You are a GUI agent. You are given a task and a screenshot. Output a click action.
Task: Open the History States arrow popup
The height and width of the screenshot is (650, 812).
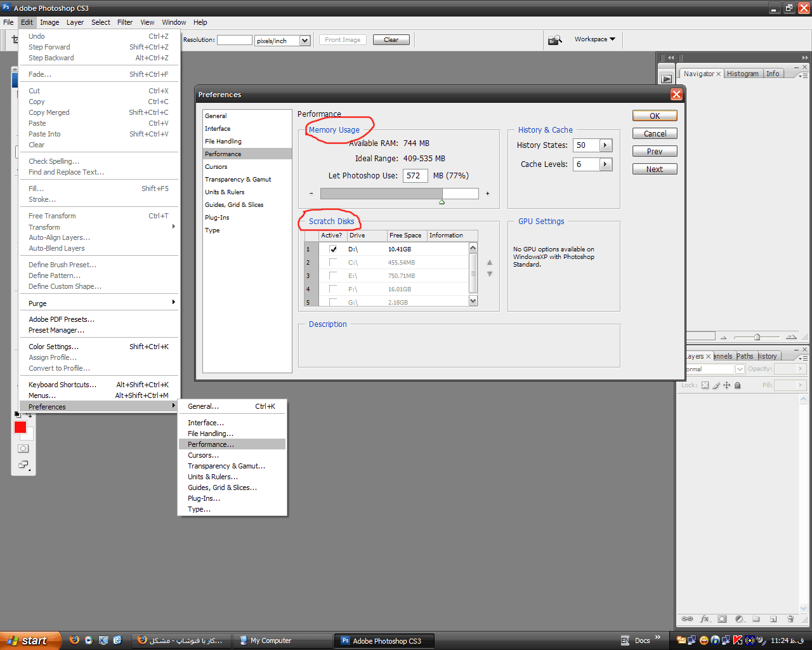pyautogui.click(x=605, y=145)
